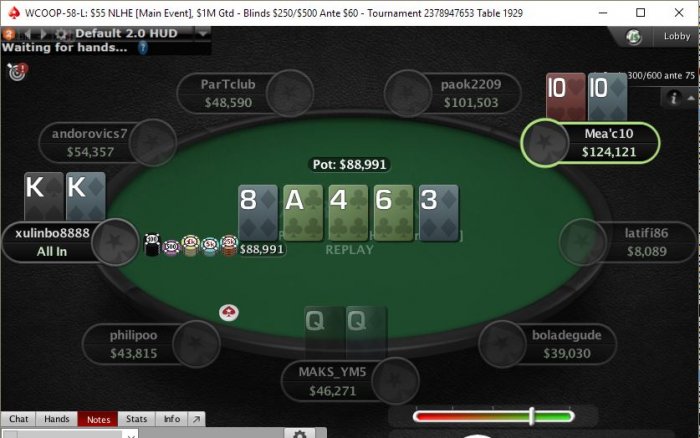Click the green chip icon beside Lobby
Viewport: 700px width, 438px height.
pyautogui.click(x=633, y=37)
